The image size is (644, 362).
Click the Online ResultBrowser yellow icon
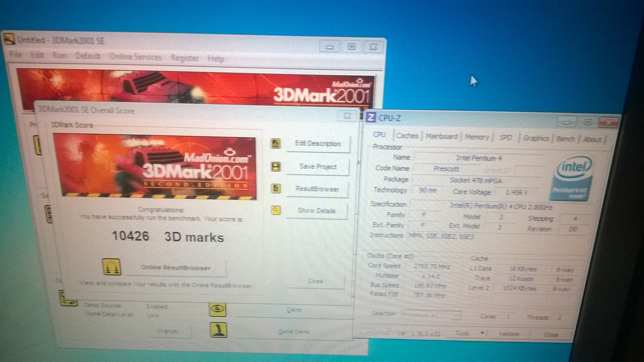[111, 267]
